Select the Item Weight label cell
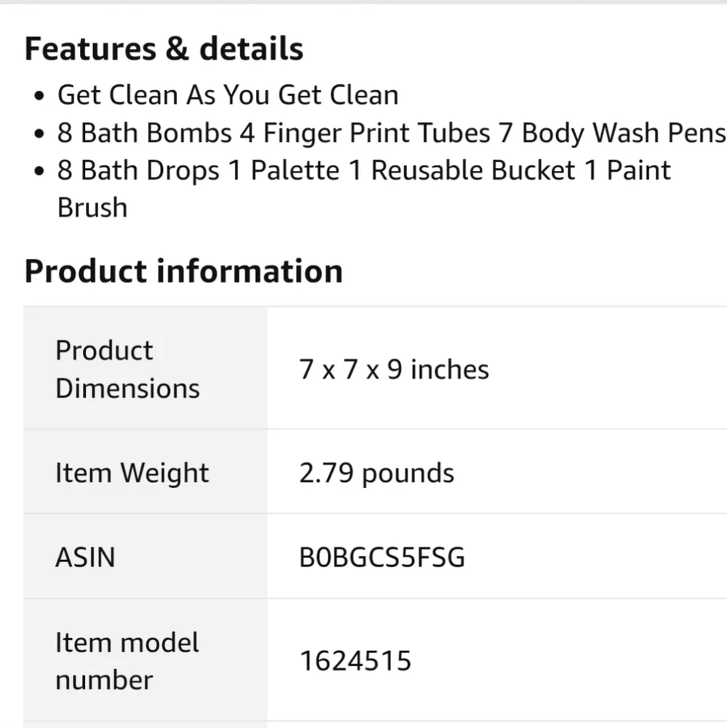Screen dimensions: 727x728 tap(145, 472)
